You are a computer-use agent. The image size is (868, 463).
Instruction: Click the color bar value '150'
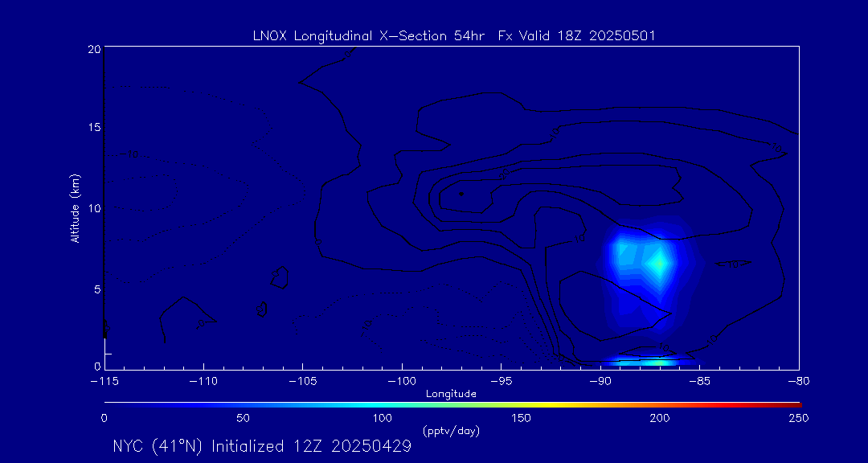click(x=522, y=418)
